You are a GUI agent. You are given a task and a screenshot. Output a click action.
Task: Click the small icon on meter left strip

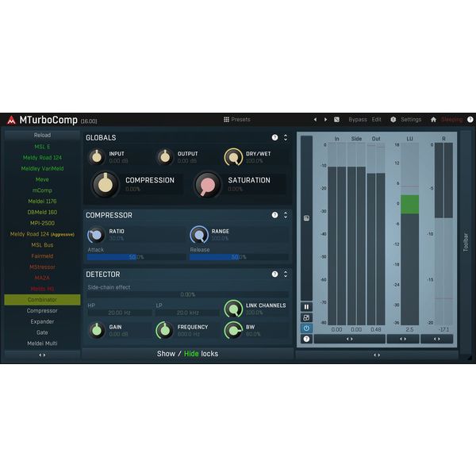(306, 218)
